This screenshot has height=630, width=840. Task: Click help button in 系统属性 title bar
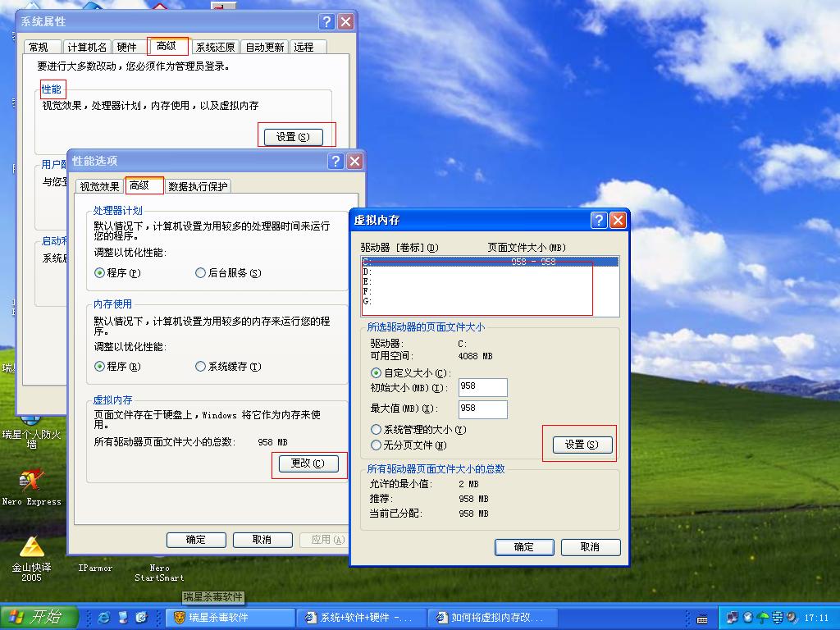click(x=326, y=22)
